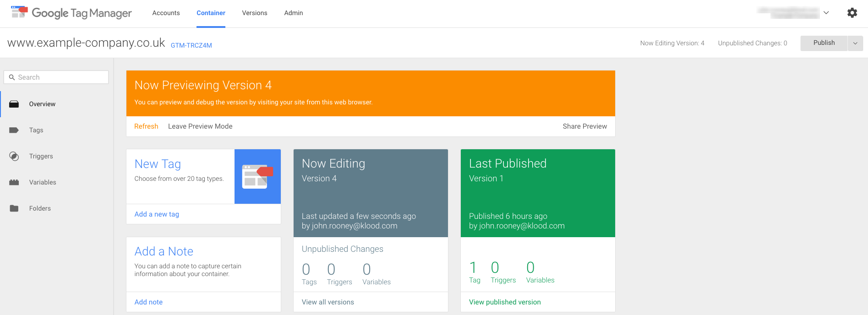Image resolution: width=868 pixels, height=315 pixels.
Task: Open View published version link
Action: [505, 302]
